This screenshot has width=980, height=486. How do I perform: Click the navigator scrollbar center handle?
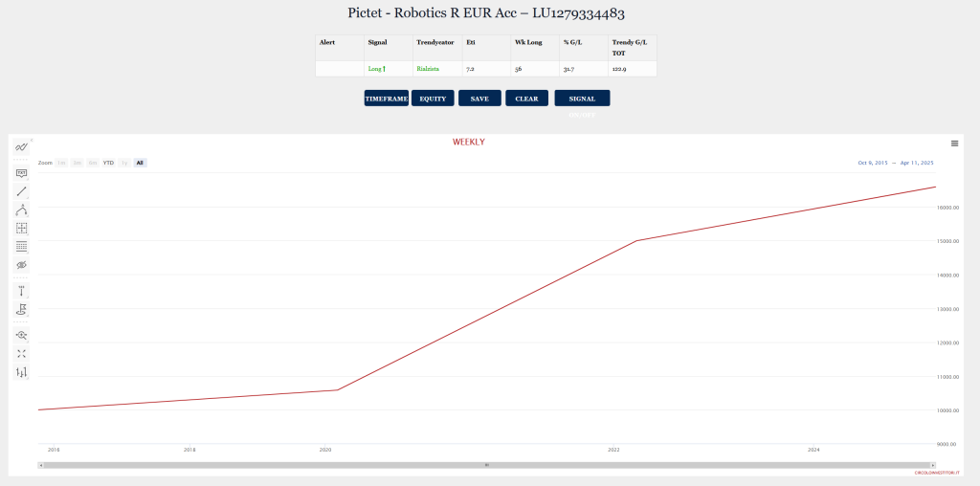click(487, 465)
